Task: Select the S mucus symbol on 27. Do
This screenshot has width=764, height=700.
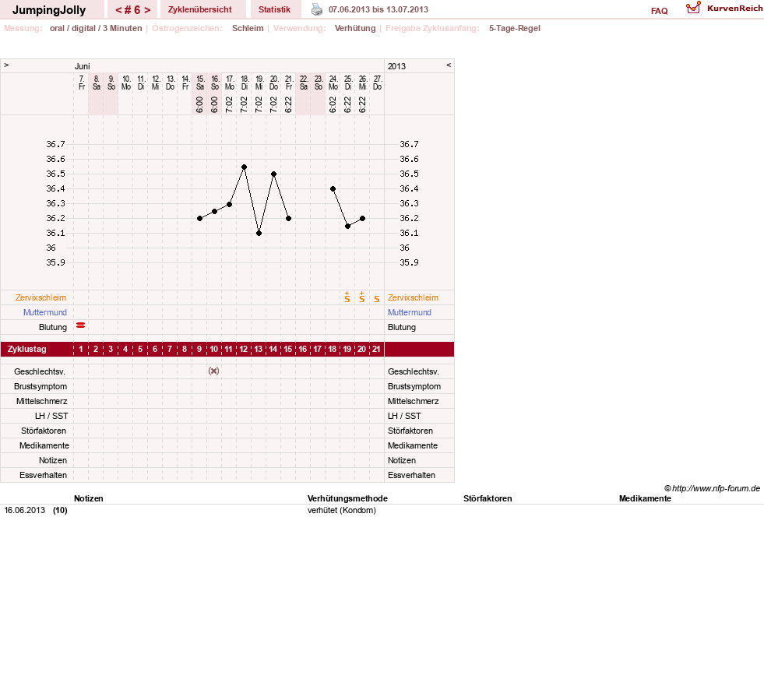Action: tap(377, 298)
